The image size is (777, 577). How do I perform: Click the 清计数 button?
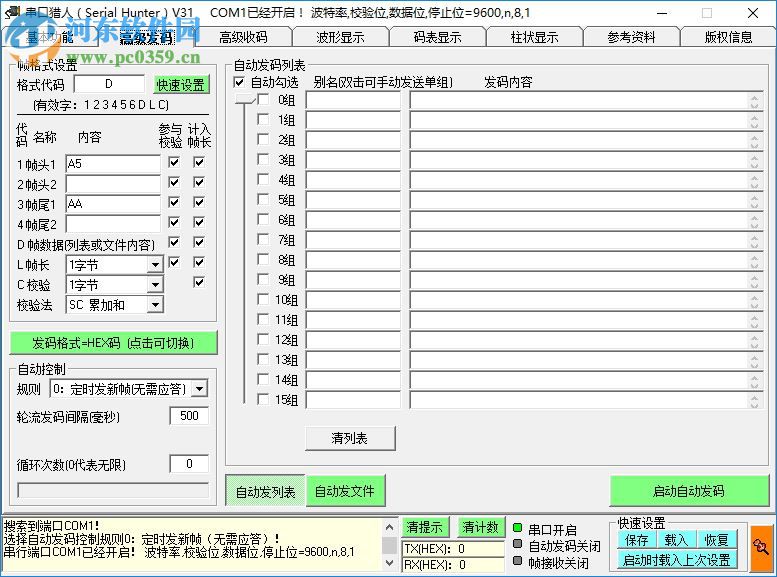480,527
